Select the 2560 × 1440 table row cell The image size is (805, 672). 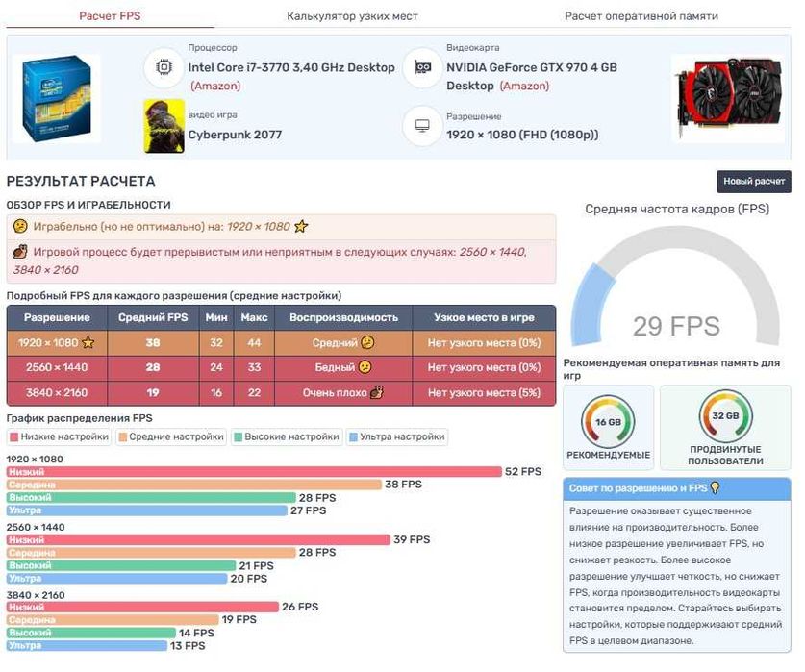click(57, 367)
